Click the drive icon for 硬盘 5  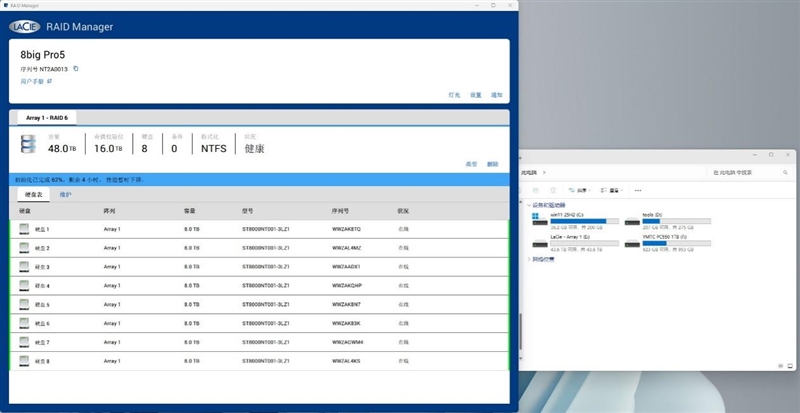pyautogui.click(x=24, y=304)
